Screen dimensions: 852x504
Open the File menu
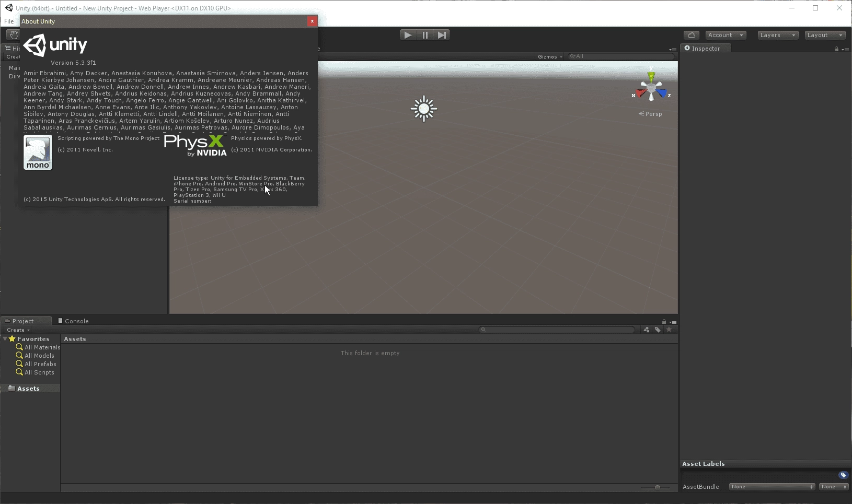(x=9, y=21)
